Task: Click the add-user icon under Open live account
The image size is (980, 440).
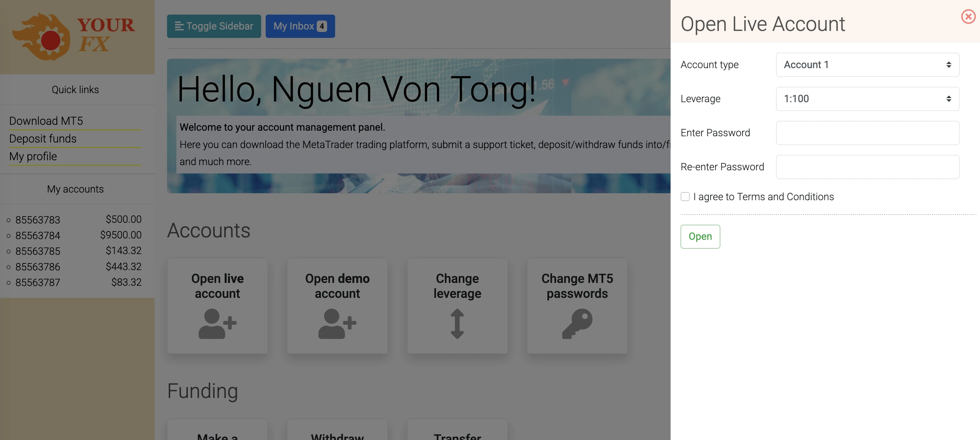Action: 217,323
